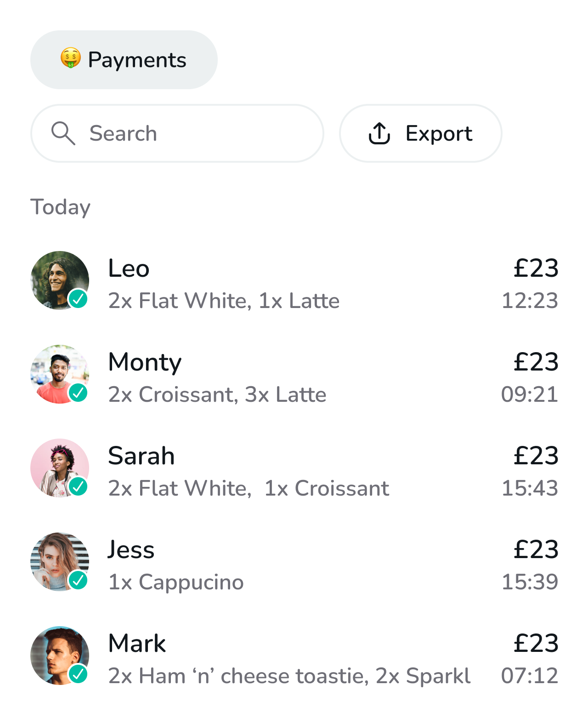Click the Today section header
This screenshot has height=719, width=588.
(x=60, y=207)
